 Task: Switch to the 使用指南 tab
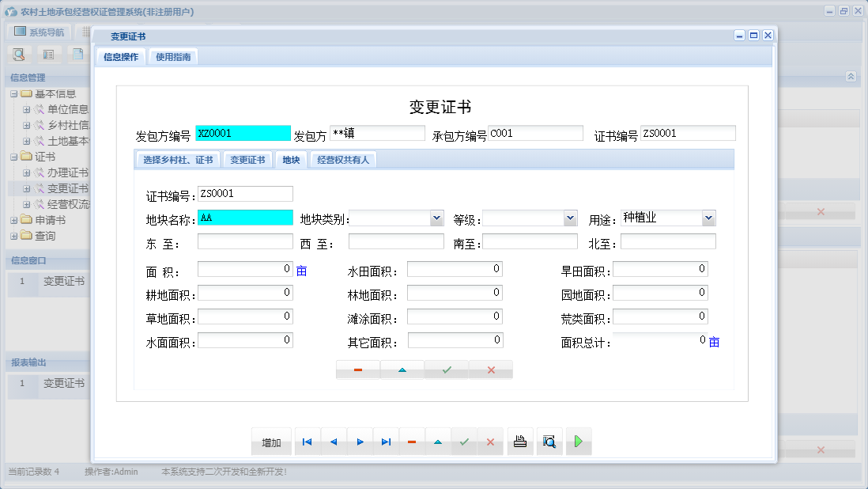[x=172, y=56]
